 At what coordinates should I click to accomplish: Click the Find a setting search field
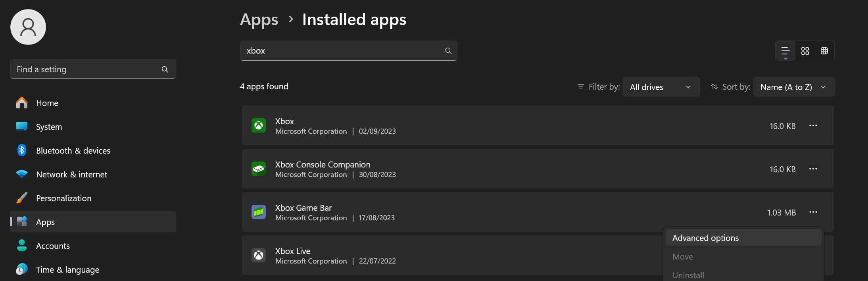pos(87,69)
